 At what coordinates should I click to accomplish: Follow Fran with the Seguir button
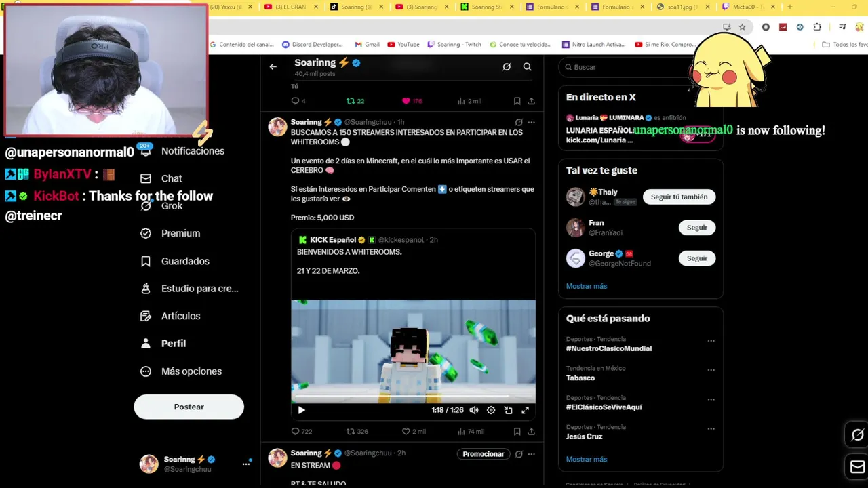click(696, 228)
